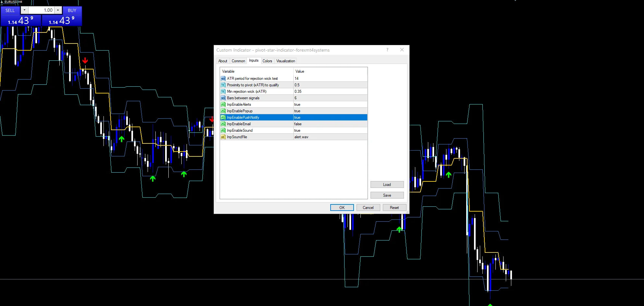Viewport: 644px width, 306px height.
Task: Toggle InpEnablePushNotify value true
Action: click(330, 117)
